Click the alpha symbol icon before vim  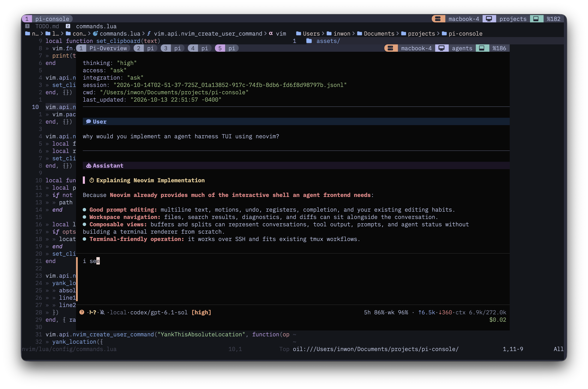click(x=271, y=33)
